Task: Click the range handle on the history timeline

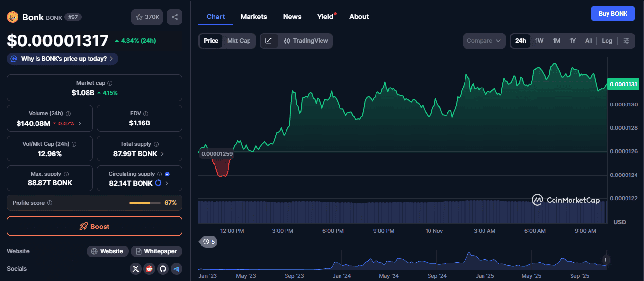Action: (606, 260)
